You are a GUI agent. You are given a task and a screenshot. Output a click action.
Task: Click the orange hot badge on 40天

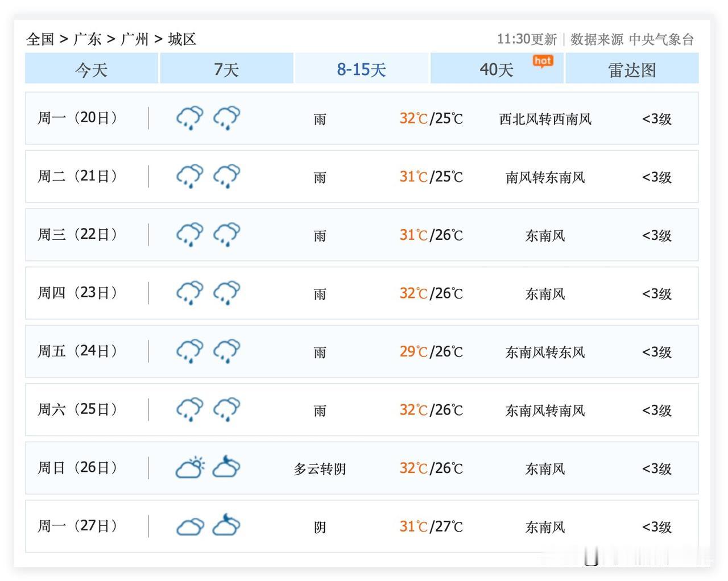coord(543,61)
